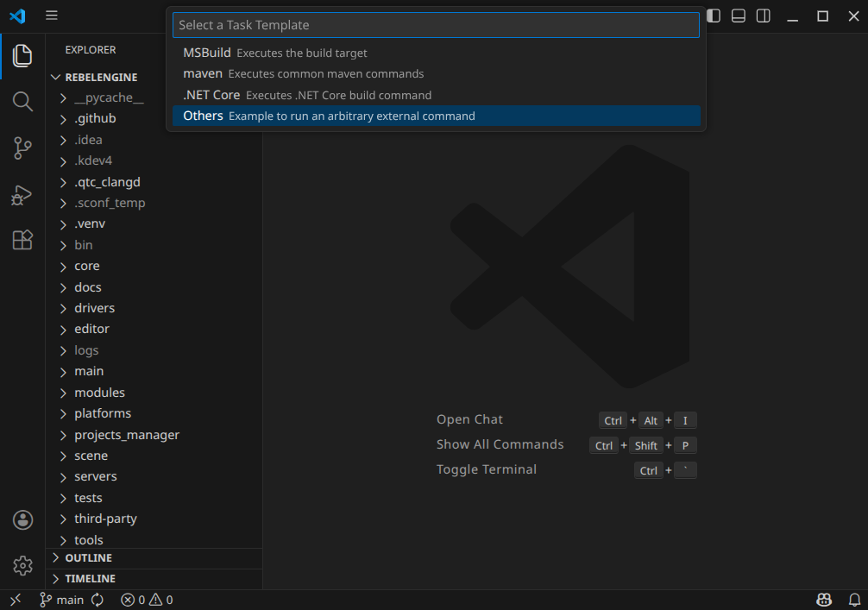This screenshot has height=610, width=868.
Task: Open Copilot status icon in status bar
Action: (824, 600)
